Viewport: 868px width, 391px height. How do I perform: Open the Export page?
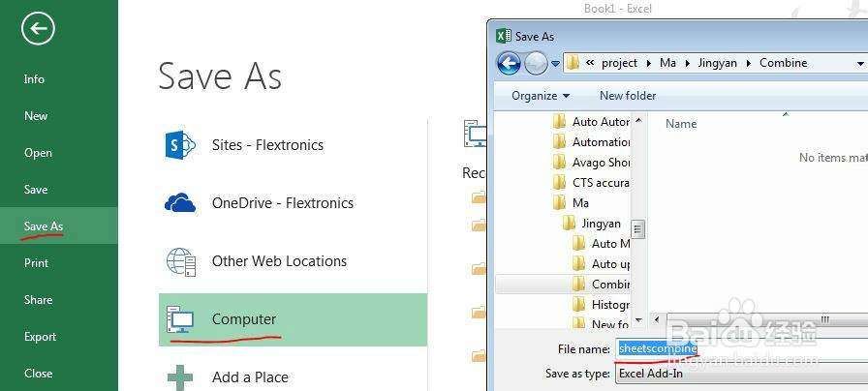[40, 336]
